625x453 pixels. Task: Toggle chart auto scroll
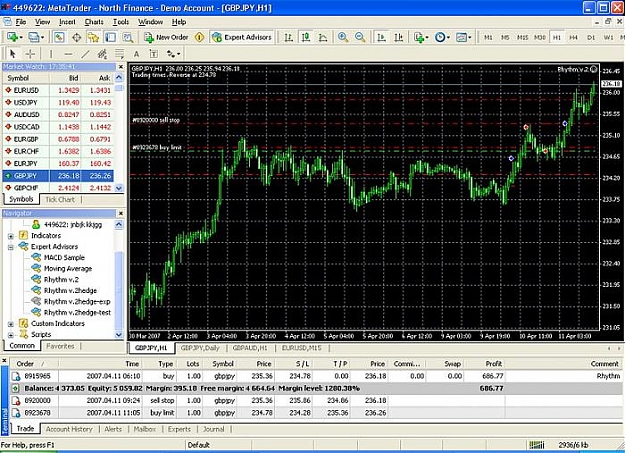point(381,37)
